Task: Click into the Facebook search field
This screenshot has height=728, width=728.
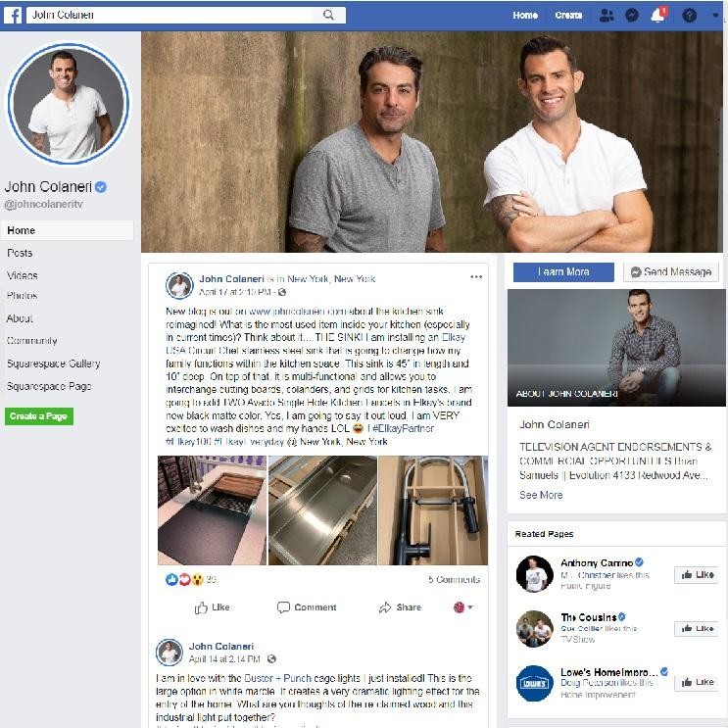Action: (171, 15)
